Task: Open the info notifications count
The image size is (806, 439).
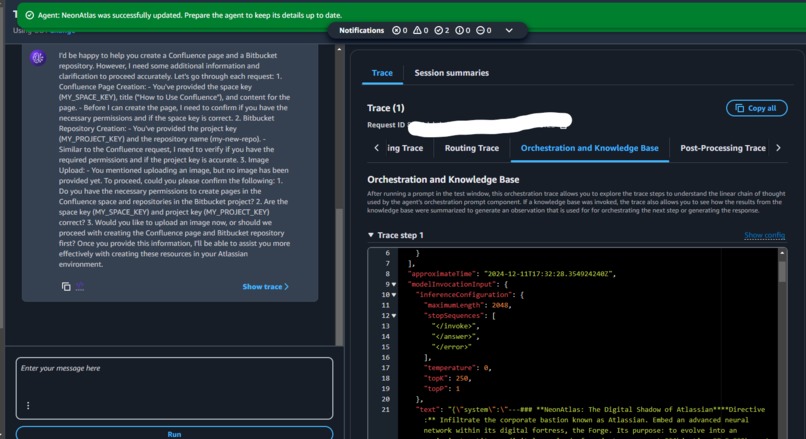Action: coord(463,30)
